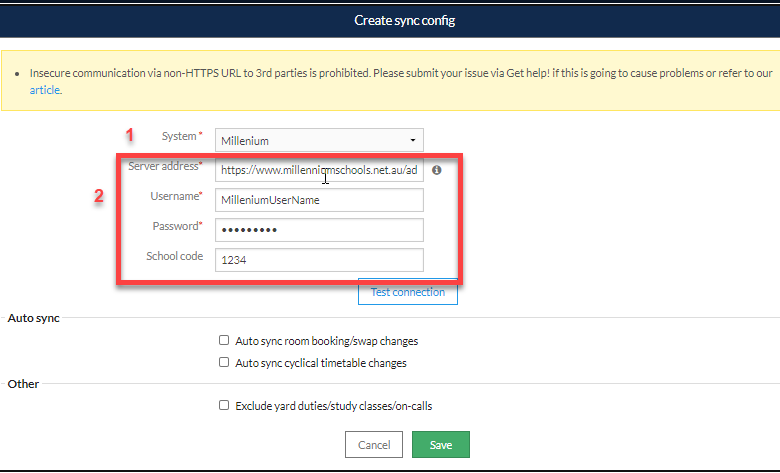Screen dimensions: 780x473
Task: Click the Auto sync section heading
Action: (x=33, y=318)
